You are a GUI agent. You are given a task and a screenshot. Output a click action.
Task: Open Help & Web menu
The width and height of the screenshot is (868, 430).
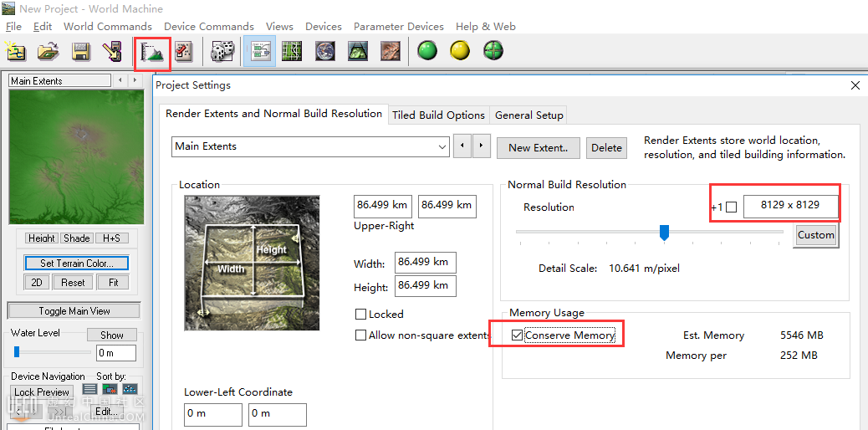[x=486, y=26]
